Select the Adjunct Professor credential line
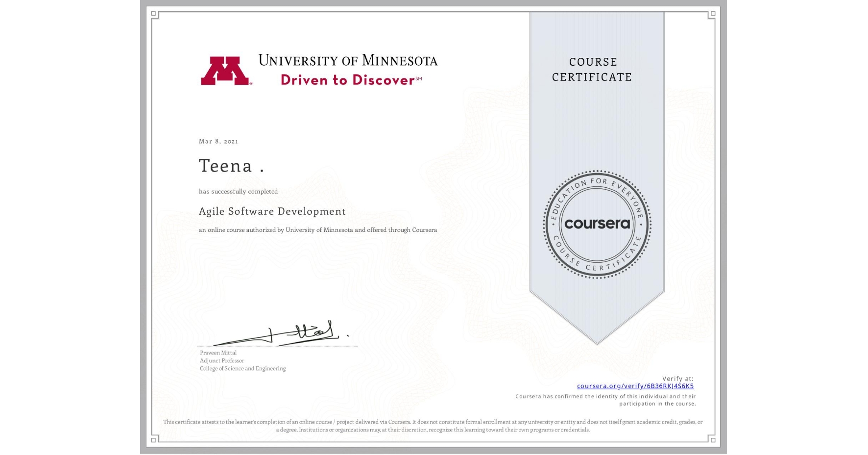The width and height of the screenshot is (868, 455). point(221,360)
